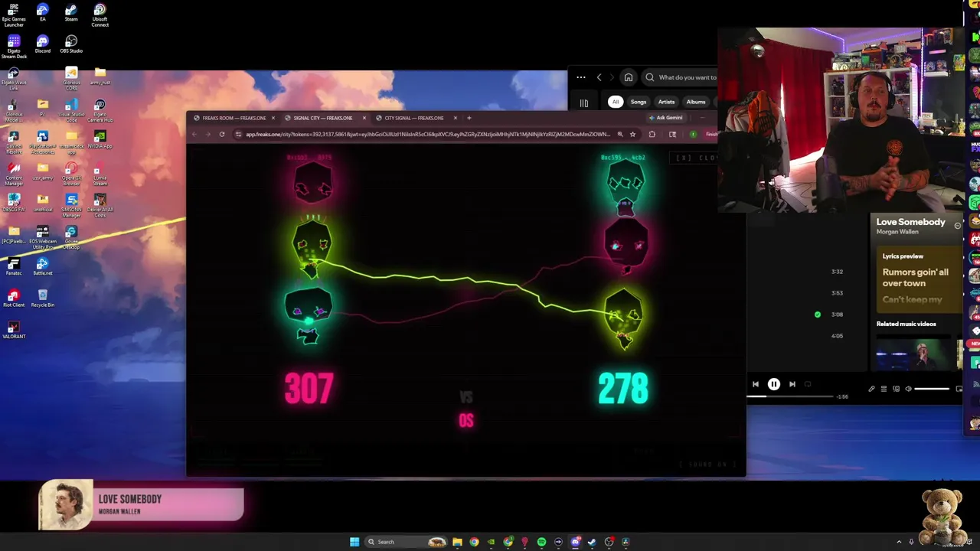Open the browser Extensions puzzle icon
Viewport: 980px width, 551px height.
652,134
